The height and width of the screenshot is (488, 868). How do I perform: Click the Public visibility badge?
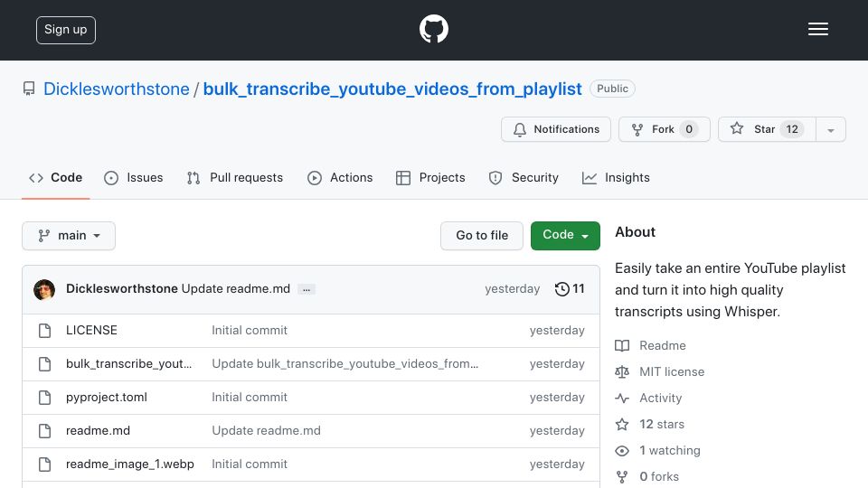point(612,89)
